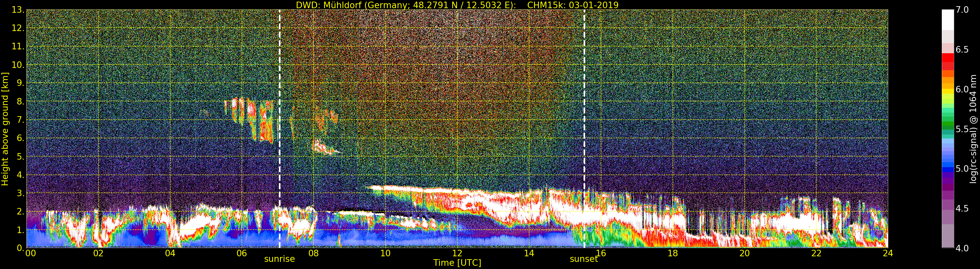This screenshot has height=269, width=980.
Task: Click the 'Time [UTC]' axis label
Action: tap(457, 262)
